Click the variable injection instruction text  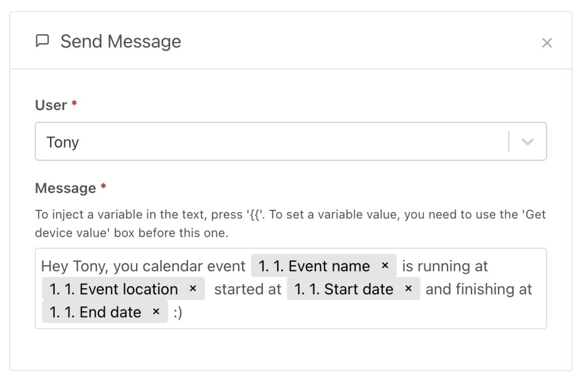coord(290,223)
